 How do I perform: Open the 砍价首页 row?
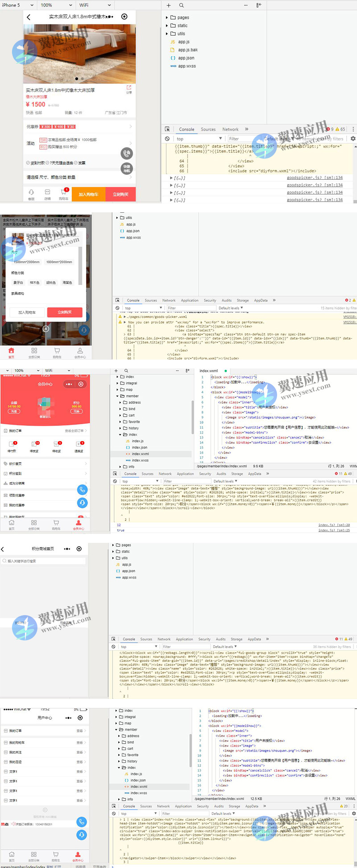coord(46,464)
